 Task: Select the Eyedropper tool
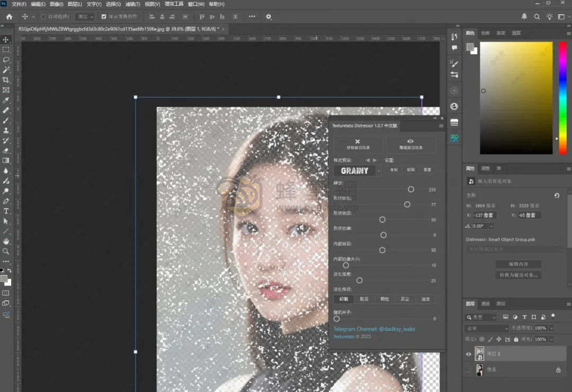click(6, 100)
